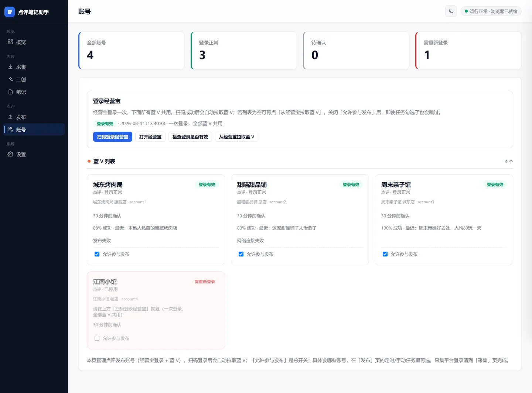Click 检查登录是否有效 button
Screen dimensions: 532x393
[190, 137]
